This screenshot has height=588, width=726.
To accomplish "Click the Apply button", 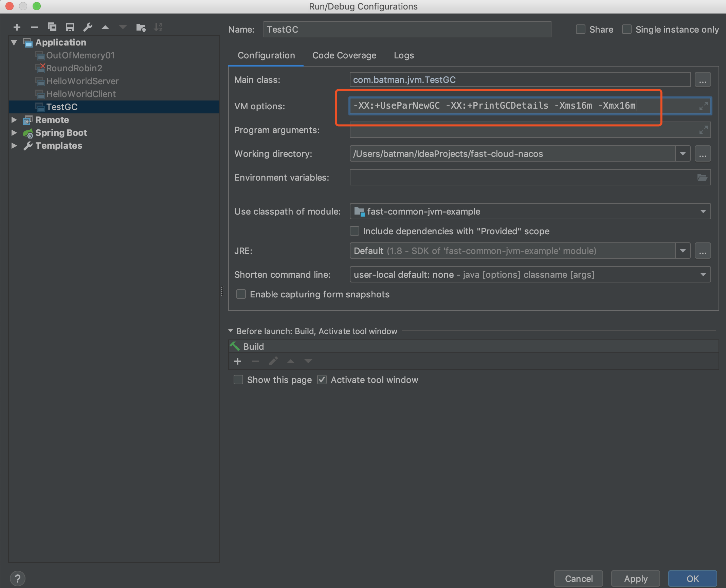I will pyautogui.click(x=635, y=578).
